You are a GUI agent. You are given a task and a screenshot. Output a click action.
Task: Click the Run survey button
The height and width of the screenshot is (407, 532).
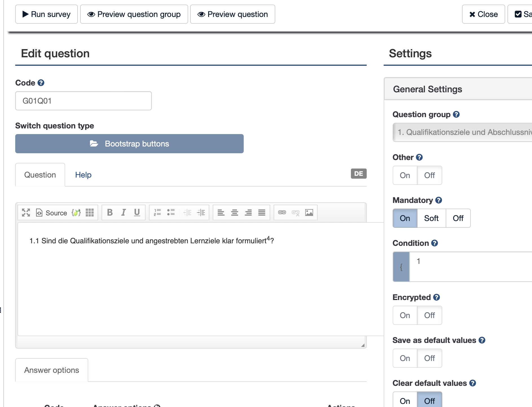(x=47, y=14)
